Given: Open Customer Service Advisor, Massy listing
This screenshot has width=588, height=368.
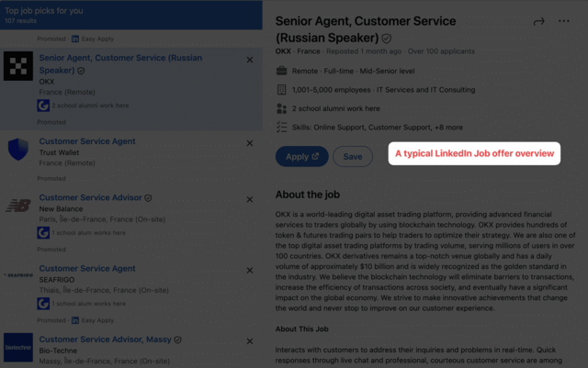Looking at the screenshot, I should (106, 340).
